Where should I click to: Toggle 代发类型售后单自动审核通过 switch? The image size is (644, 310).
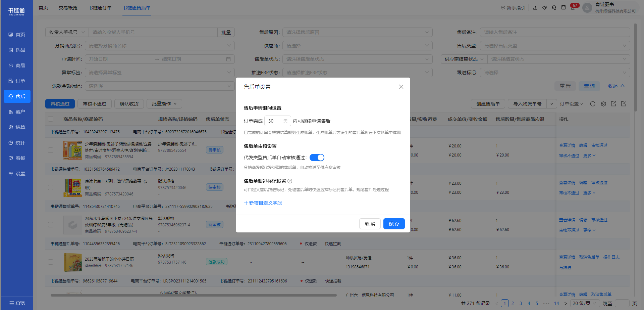(x=317, y=158)
